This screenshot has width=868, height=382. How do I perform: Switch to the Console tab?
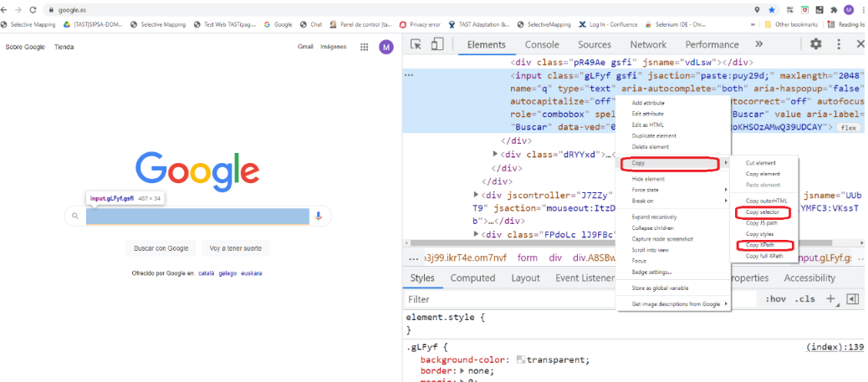tap(542, 44)
